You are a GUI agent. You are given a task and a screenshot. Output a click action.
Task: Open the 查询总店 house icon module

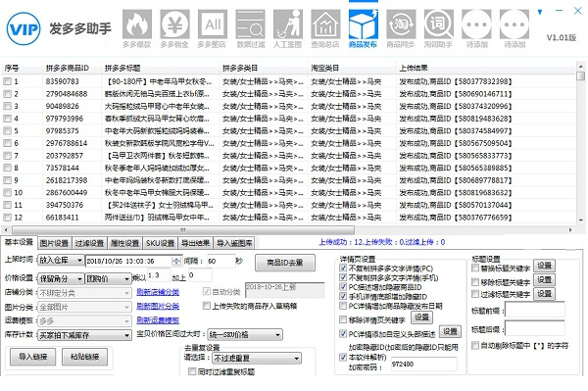coord(325,28)
